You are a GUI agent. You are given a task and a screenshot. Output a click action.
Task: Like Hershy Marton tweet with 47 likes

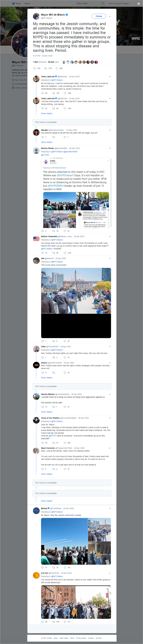pos(65,407)
